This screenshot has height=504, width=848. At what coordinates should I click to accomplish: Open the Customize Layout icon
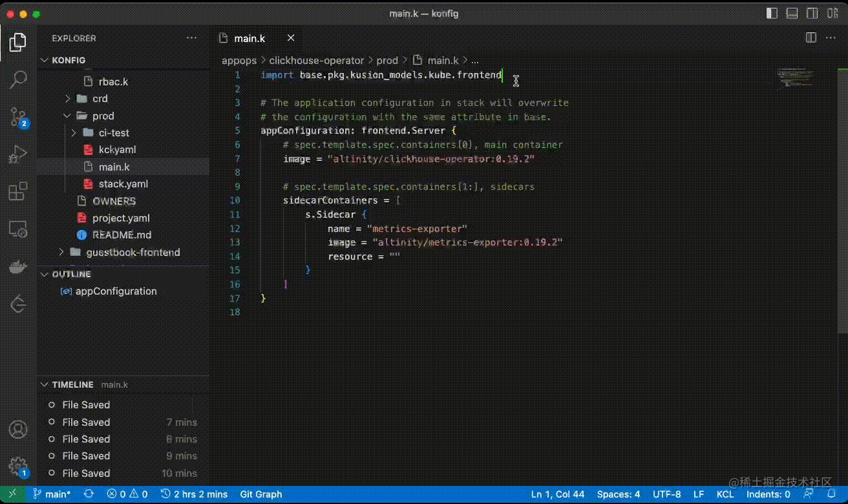pos(831,14)
